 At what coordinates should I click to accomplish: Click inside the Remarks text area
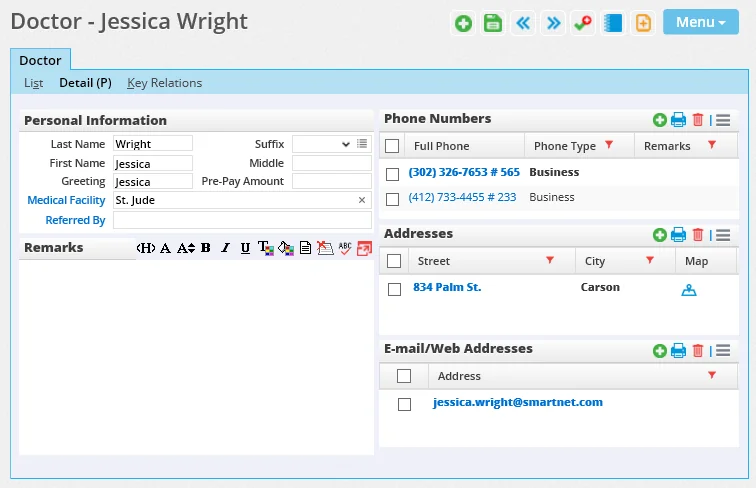pyautogui.click(x=196, y=357)
